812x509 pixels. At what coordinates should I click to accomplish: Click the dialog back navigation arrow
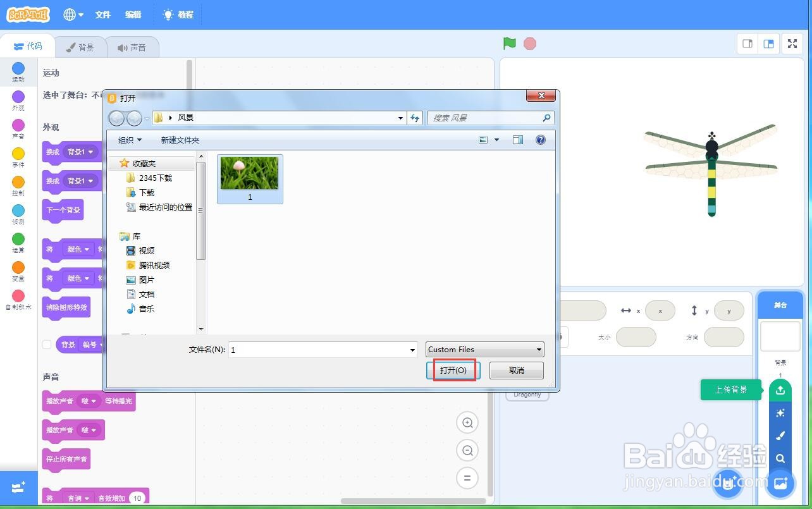[x=116, y=118]
